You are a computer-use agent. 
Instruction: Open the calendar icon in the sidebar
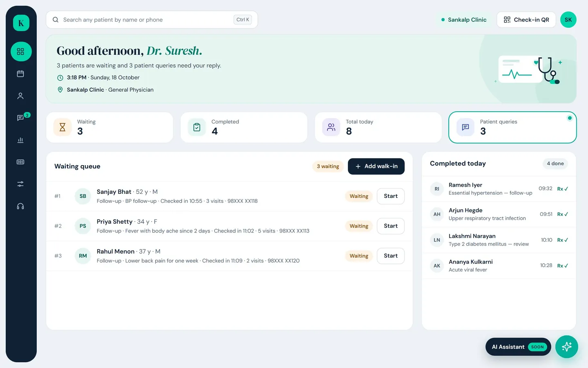(20, 74)
